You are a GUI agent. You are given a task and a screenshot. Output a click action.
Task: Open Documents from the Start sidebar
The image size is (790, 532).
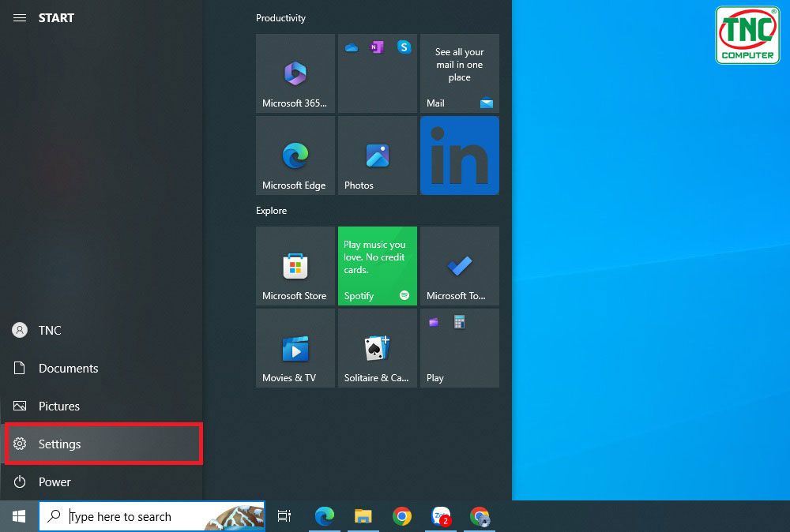tap(101, 368)
